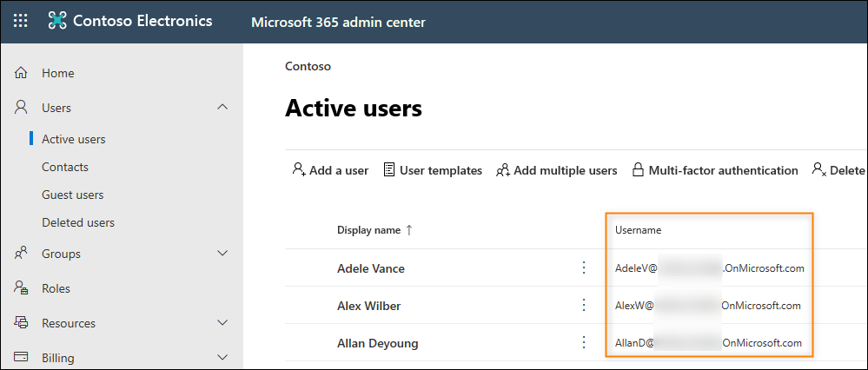The width and height of the screenshot is (868, 370).
Task: Click the Contoso Electronics drone logo
Action: [57, 21]
